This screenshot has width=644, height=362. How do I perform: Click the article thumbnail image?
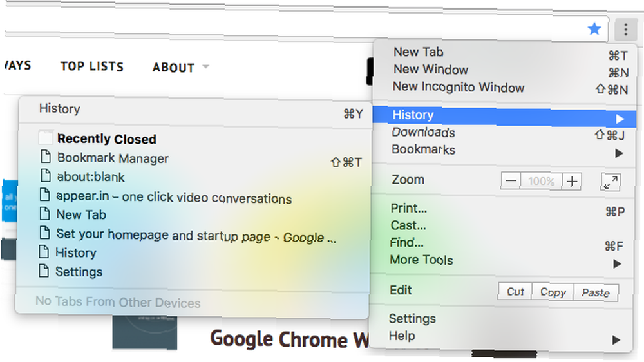144,332
